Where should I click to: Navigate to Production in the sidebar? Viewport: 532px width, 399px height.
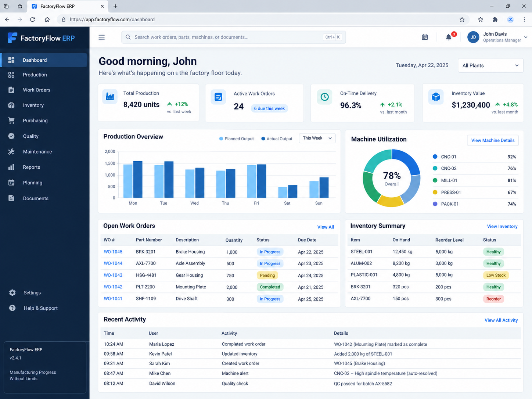[44, 75]
